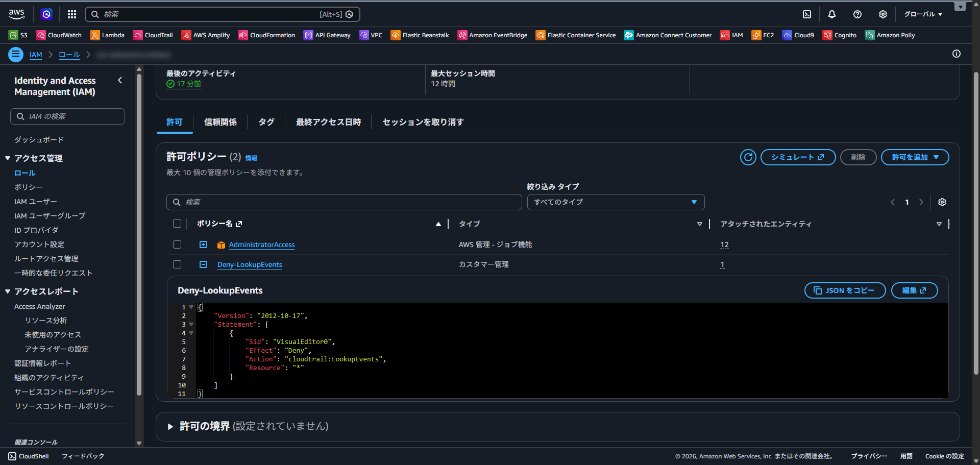Show the page info panel icon
The image size is (980, 465).
tap(957, 54)
